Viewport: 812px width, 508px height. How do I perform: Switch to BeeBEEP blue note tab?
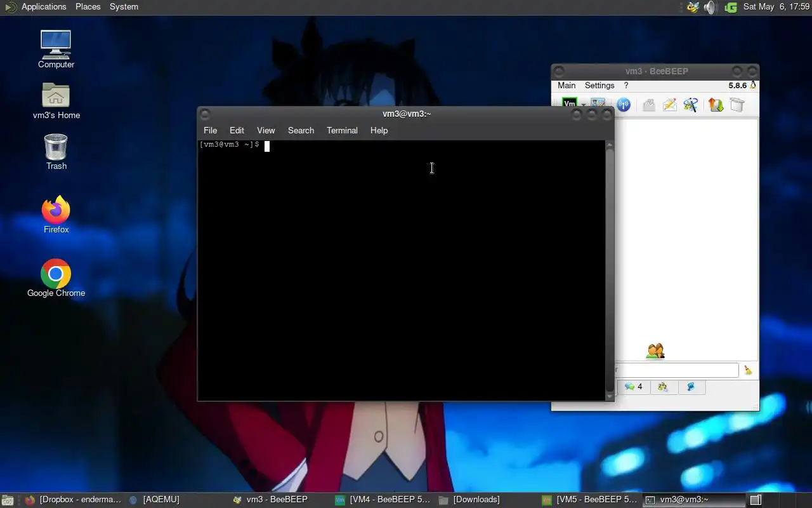click(x=691, y=387)
